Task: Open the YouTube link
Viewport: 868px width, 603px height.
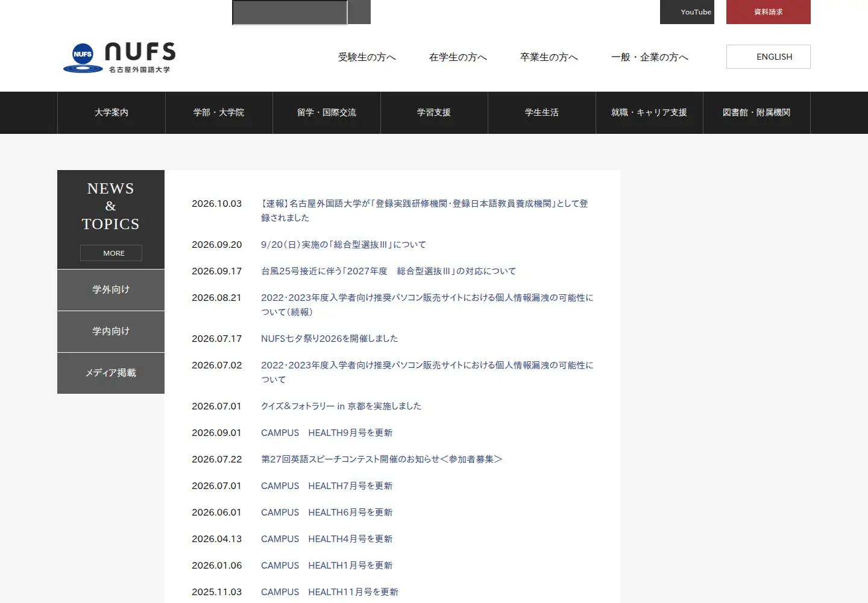Action: tap(687, 12)
